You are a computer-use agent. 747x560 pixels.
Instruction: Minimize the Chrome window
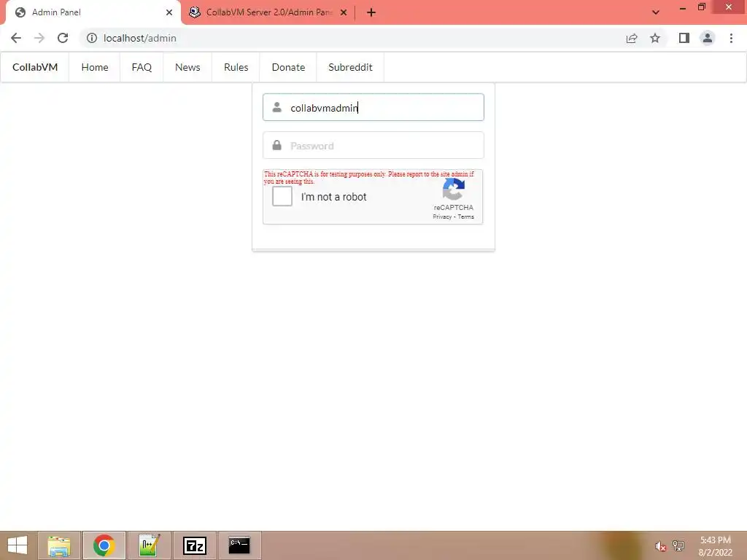point(682,7)
